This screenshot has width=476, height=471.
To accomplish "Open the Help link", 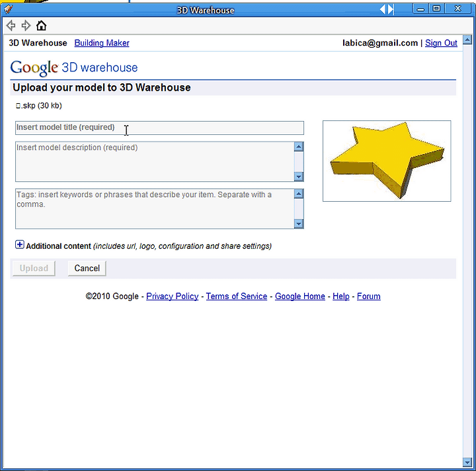I will (341, 296).
